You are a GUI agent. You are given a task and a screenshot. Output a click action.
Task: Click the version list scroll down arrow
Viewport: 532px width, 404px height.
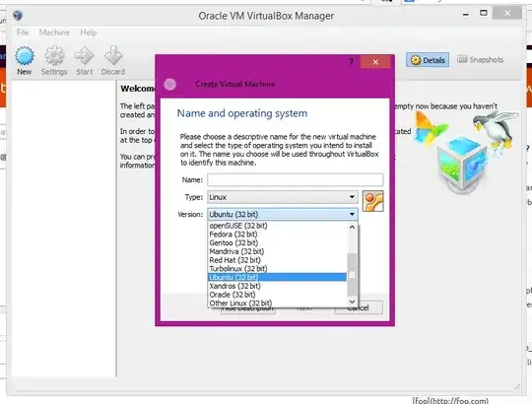point(352,302)
